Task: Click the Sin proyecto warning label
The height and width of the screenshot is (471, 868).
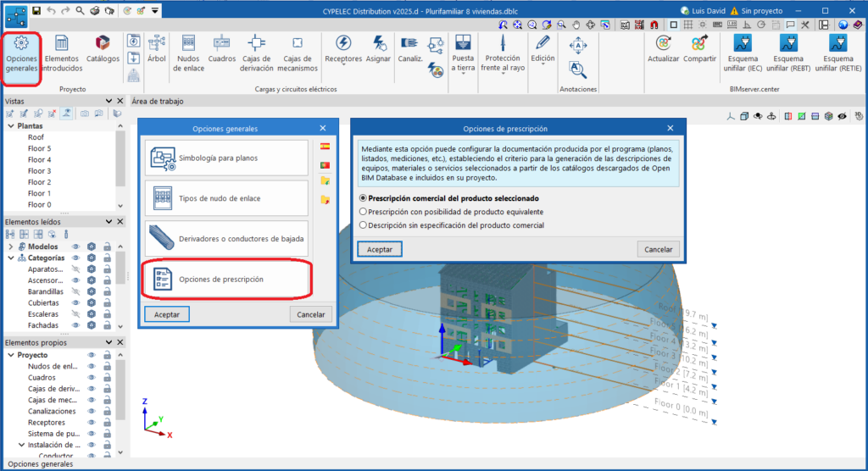Action: (756, 10)
